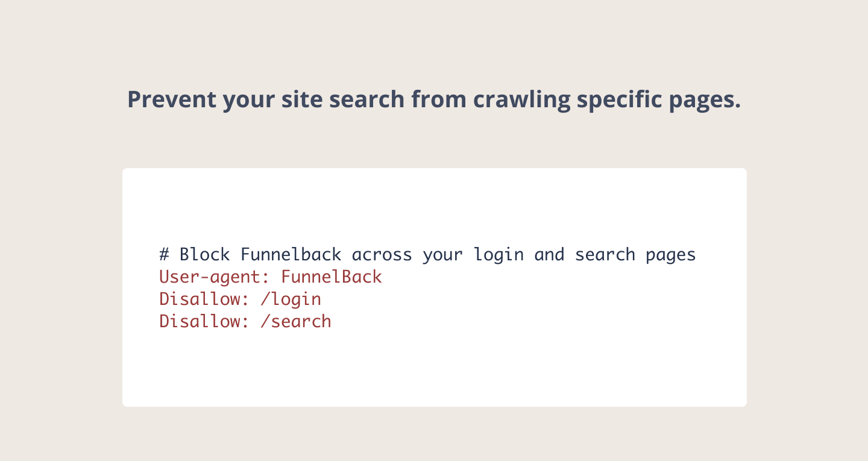Click the /search path text

click(x=296, y=321)
